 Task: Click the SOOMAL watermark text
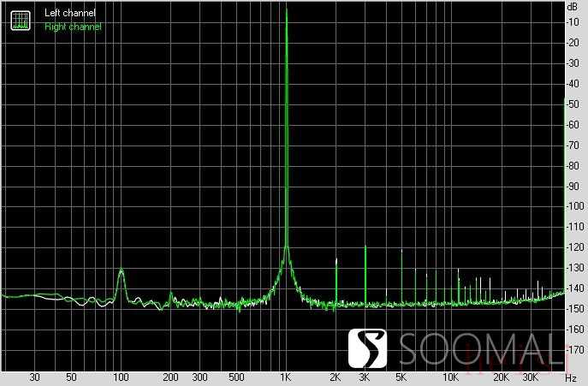tap(482, 349)
